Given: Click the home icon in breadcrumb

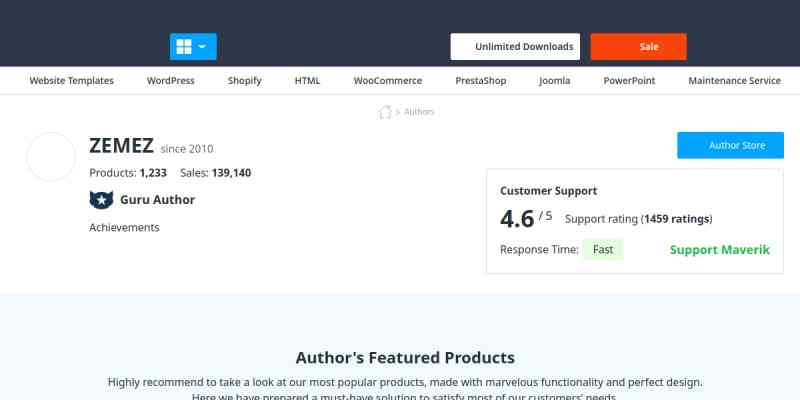Looking at the screenshot, I should click(385, 112).
